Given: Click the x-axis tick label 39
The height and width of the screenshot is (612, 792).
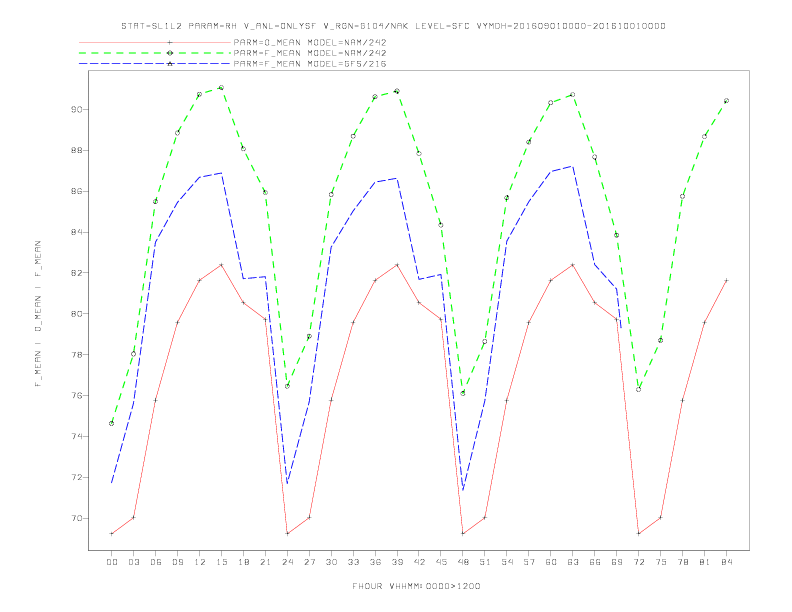Looking at the screenshot, I should [x=397, y=562].
